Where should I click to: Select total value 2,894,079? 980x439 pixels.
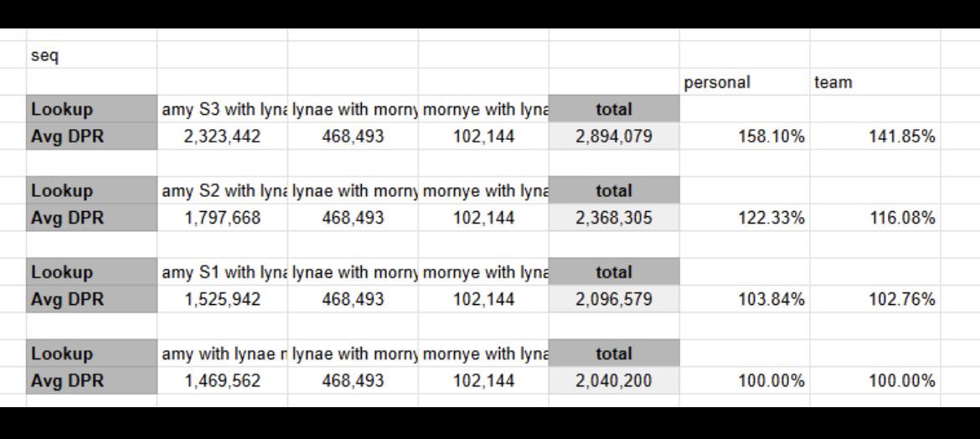point(614,137)
